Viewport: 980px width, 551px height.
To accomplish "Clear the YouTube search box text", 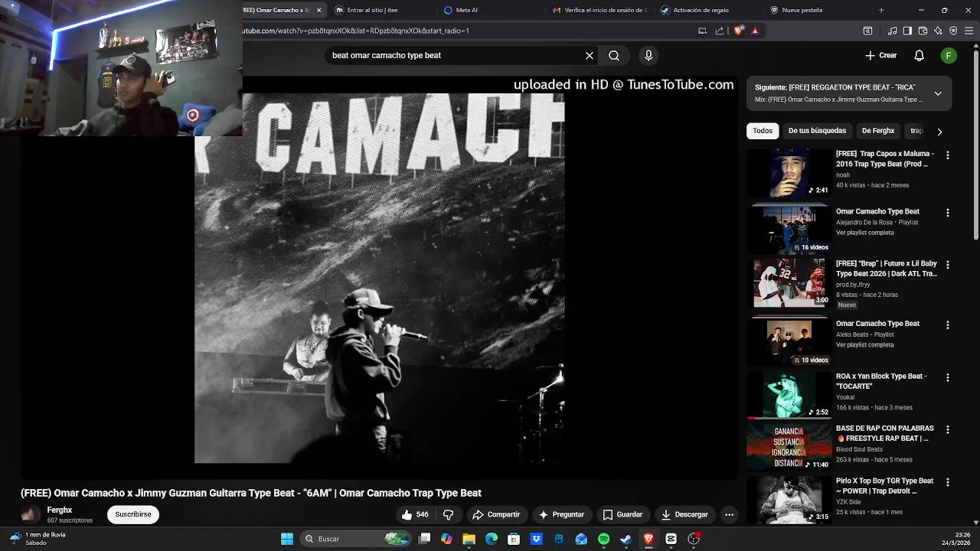I will point(590,55).
